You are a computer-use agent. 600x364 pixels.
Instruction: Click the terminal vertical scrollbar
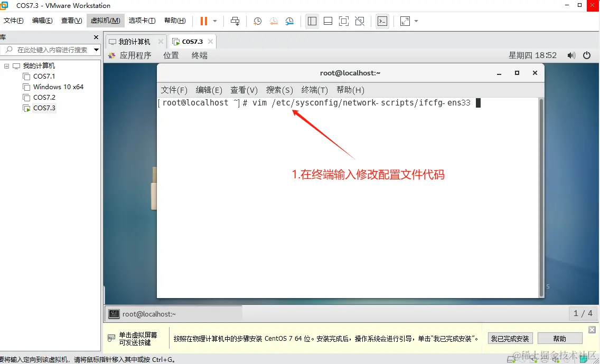coord(541,197)
